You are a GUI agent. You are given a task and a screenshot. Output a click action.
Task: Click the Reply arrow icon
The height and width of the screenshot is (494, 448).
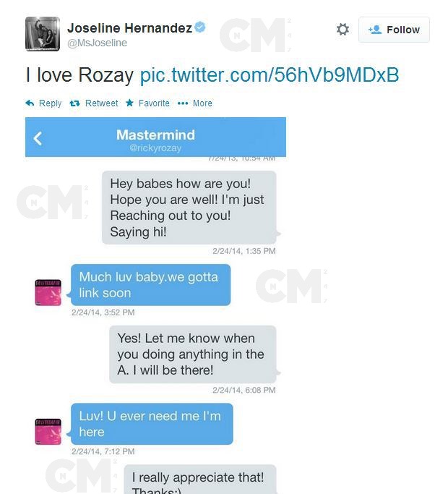(30, 103)
